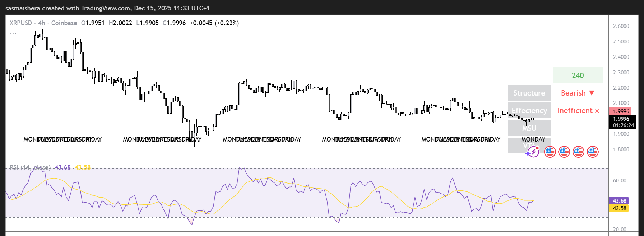
Task: Click the 2.6000 price axis label
Action: click(621, 26)
